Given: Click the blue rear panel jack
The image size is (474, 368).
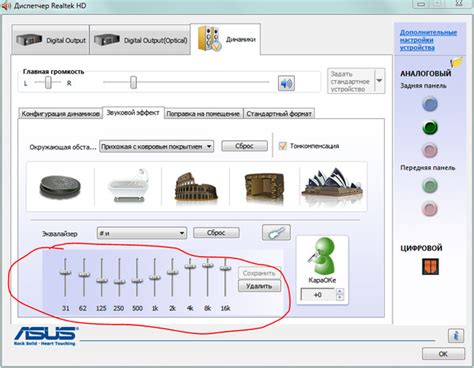Looking at the screenshot, I should [x=430, y=104].
